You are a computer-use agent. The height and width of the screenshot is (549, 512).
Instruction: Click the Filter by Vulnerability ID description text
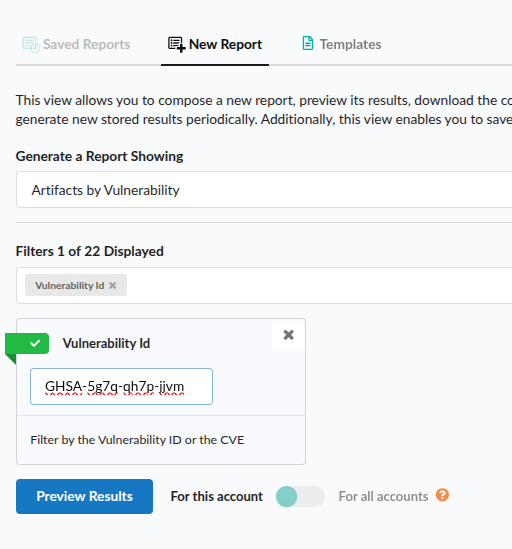[137, 440]
